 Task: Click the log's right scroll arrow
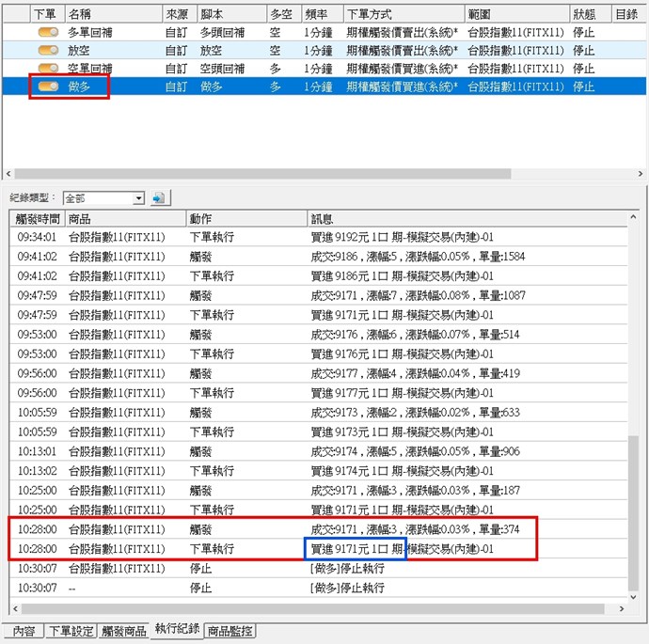[x=622, y=608]
